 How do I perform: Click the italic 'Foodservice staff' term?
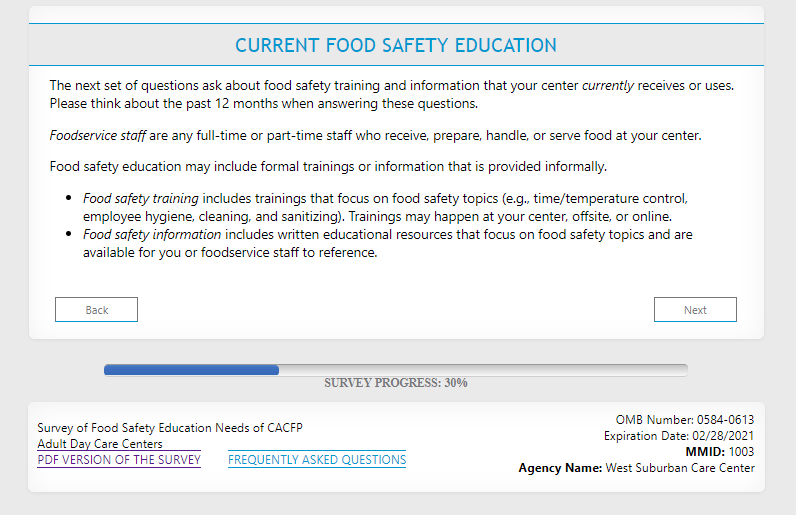97,135
